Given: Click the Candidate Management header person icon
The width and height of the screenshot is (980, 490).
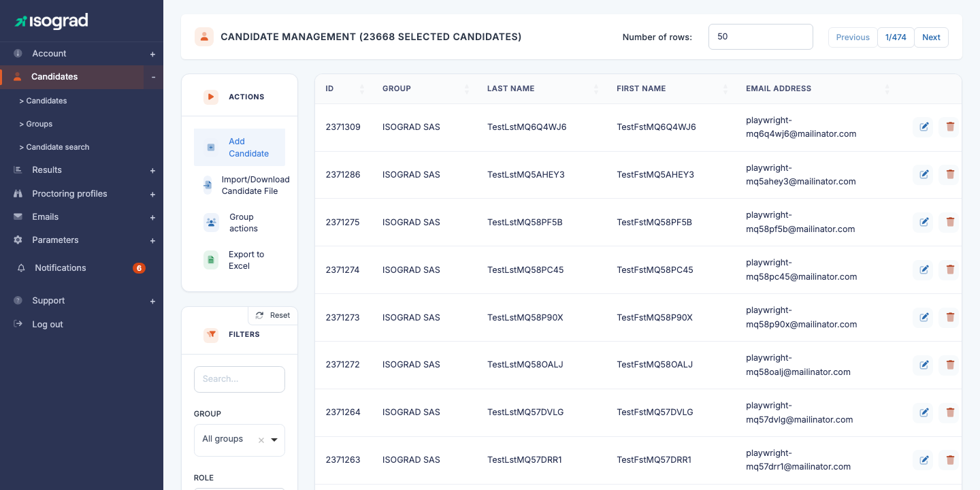Looking at the screenshot, I should [x=204, y=37].
